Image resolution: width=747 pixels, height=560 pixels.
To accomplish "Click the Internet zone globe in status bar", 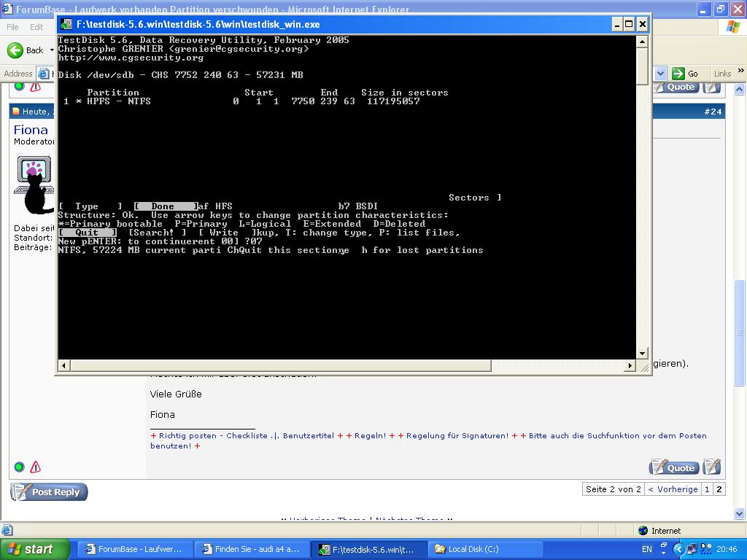I will (643, 531).
